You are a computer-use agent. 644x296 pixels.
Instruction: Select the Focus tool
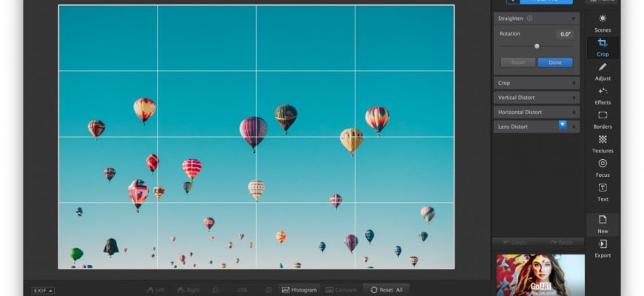[x=603, y=167]
